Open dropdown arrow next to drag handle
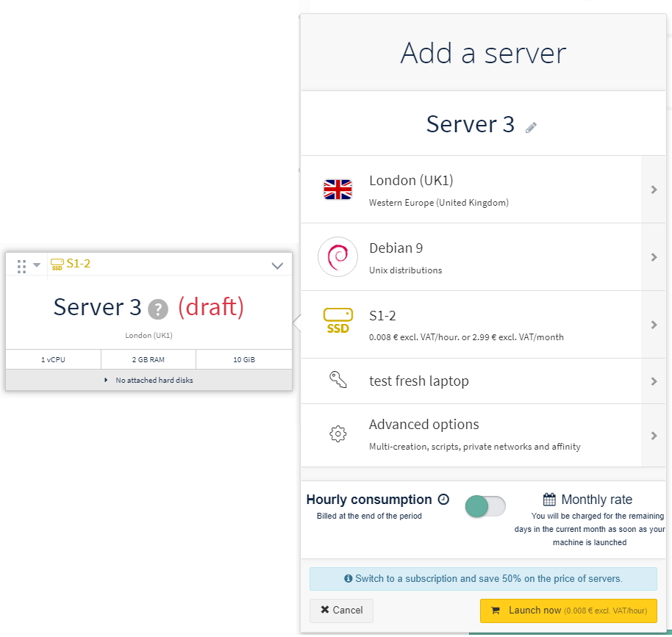Viewport: 672px width, 637px height. pyautogui.click(x=37, y=265)
